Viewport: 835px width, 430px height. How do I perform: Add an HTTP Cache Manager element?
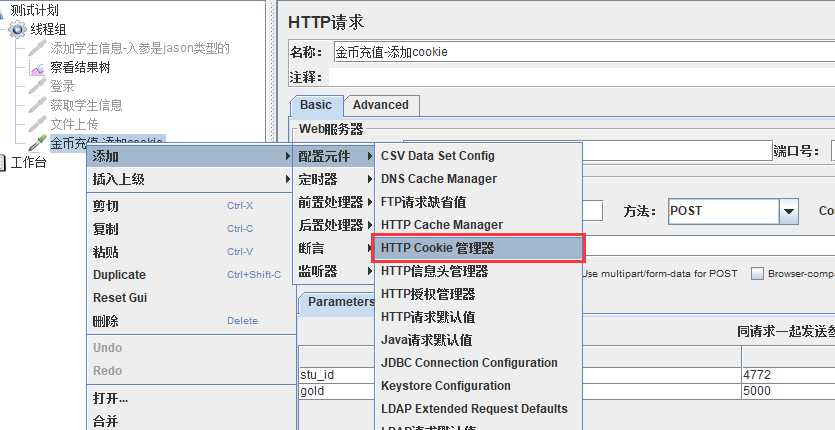(478, 225)
